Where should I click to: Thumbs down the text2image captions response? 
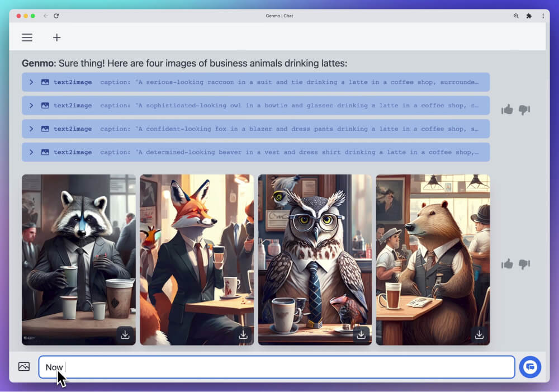(x=524, y=110)
